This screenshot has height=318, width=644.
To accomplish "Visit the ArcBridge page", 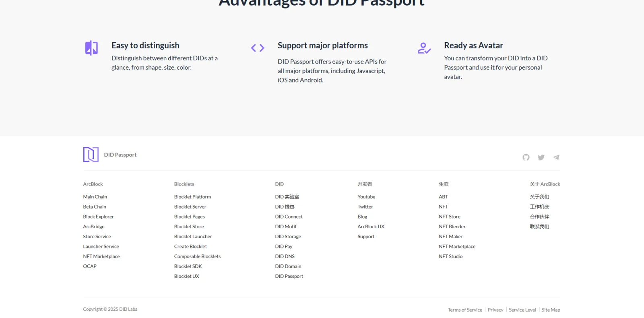I will tap(94, 227).
